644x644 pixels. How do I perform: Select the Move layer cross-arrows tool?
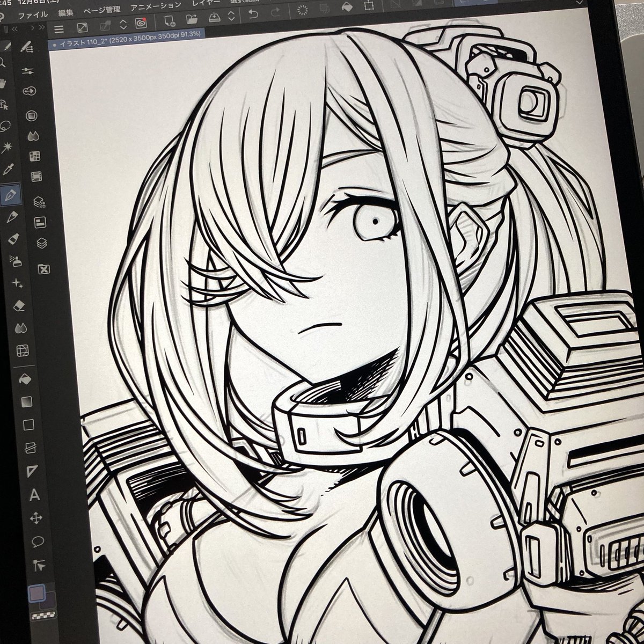(x=36, y=518)
